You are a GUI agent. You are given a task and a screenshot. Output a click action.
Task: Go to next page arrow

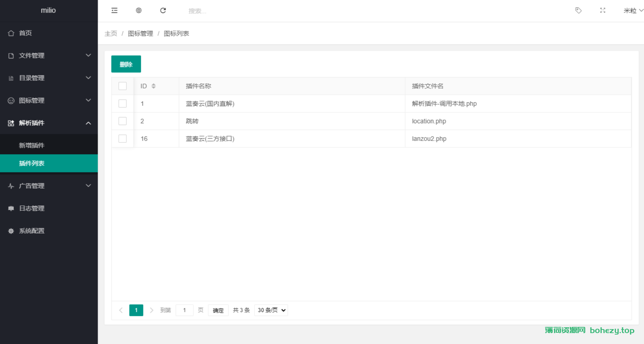pos(151,310)
